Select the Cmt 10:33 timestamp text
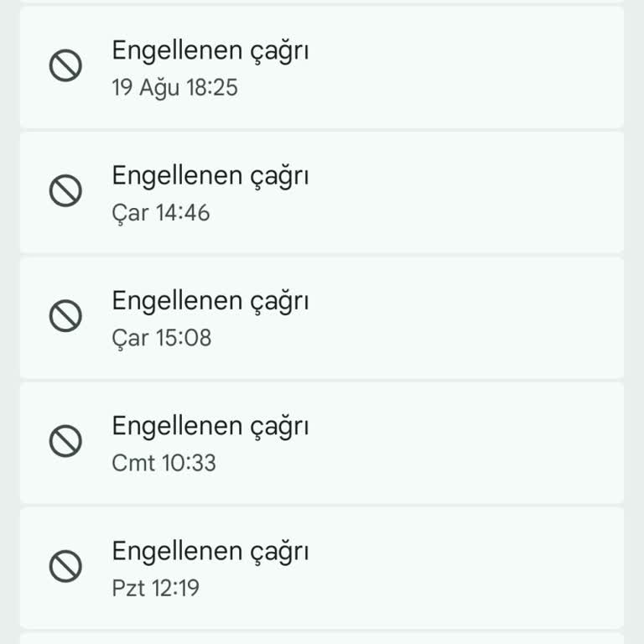Image resolution: width=644 pixels, height=644 pixels. 164,462
